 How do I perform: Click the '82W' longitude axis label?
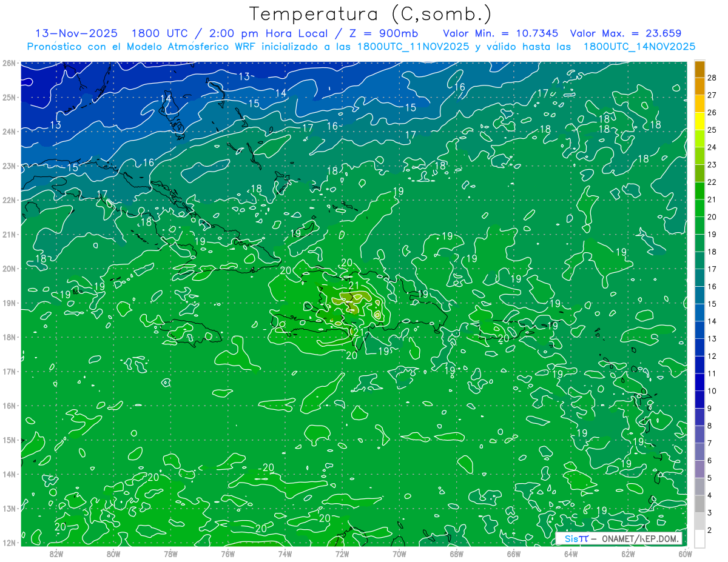[56, 554]
